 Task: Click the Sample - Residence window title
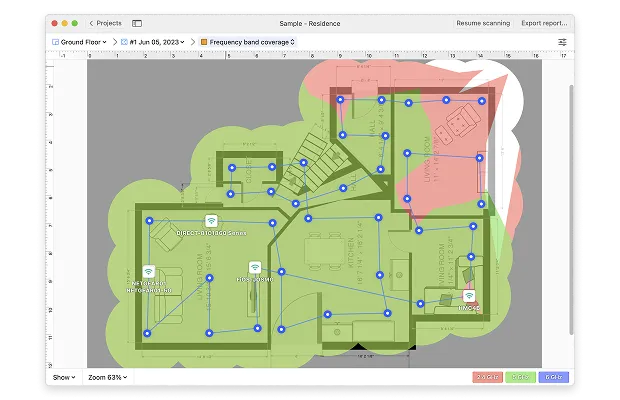(309, 22)
